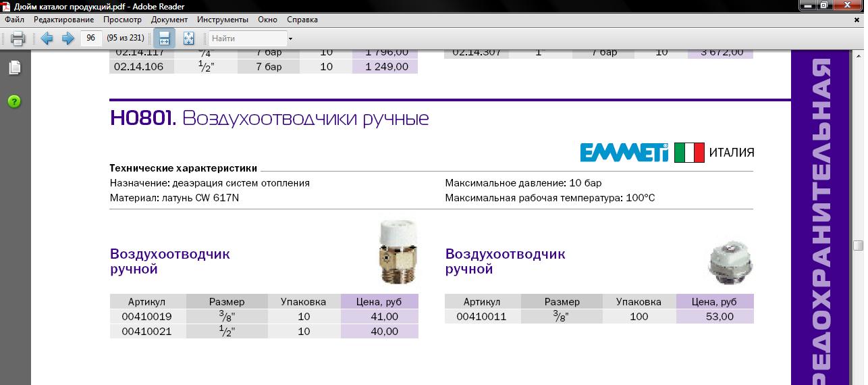
Task: Click the page number input box
Action: pos(90,38)
